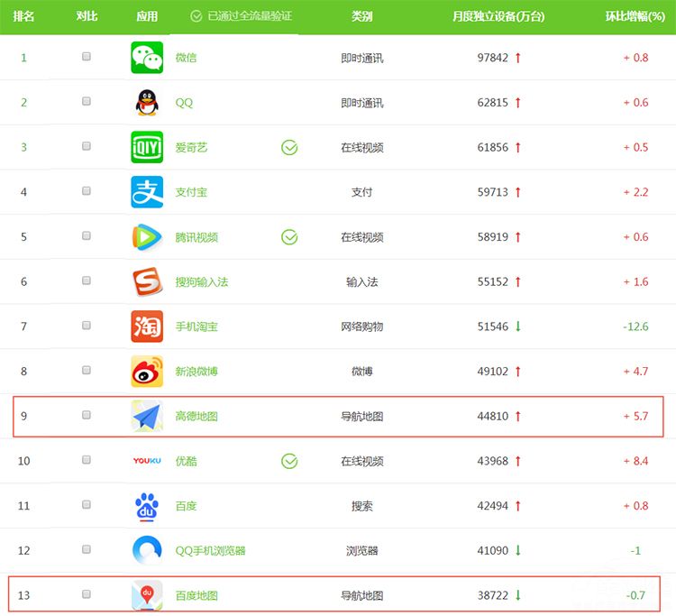Image resolution: width=676 pixels, height=616 pixels.
Task: Open the 优酷 app name link
Action: click(186, 461)
